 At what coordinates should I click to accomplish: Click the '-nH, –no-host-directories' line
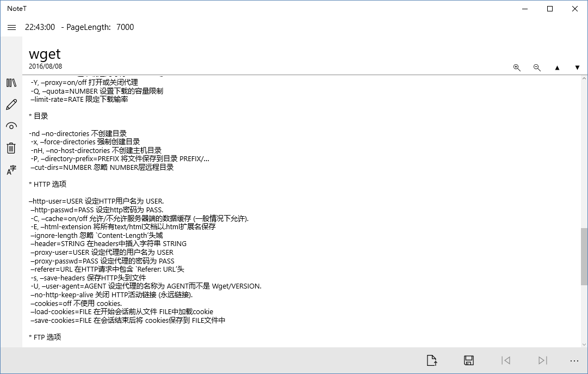pyautogui.click(x=96, y=151)
